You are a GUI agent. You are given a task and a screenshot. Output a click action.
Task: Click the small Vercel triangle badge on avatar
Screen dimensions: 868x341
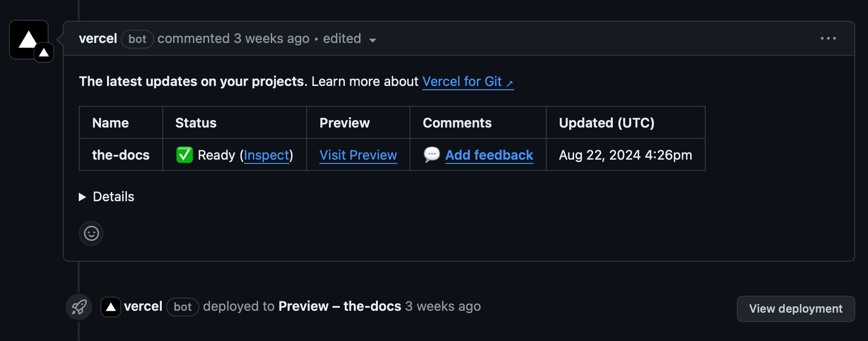(x=43, y=53)
